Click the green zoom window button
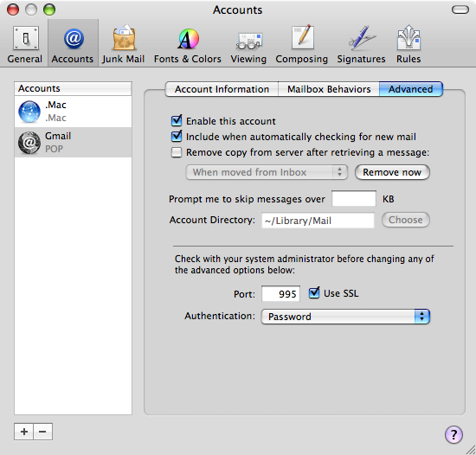The height and width of the screenshot is (455, 476). (x=49, y=10)
